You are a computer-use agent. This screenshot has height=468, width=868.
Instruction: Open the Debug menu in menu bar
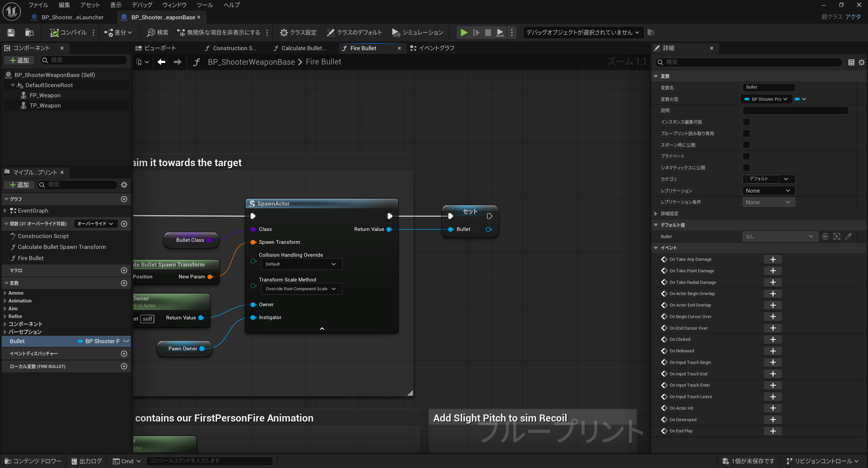(x=142, y=5)
